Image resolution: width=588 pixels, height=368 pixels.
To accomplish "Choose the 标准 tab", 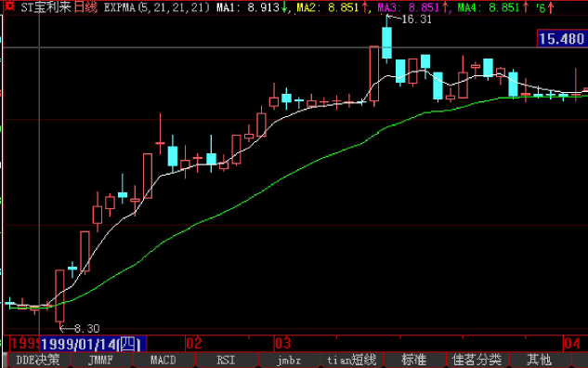I will click(414, 361).
